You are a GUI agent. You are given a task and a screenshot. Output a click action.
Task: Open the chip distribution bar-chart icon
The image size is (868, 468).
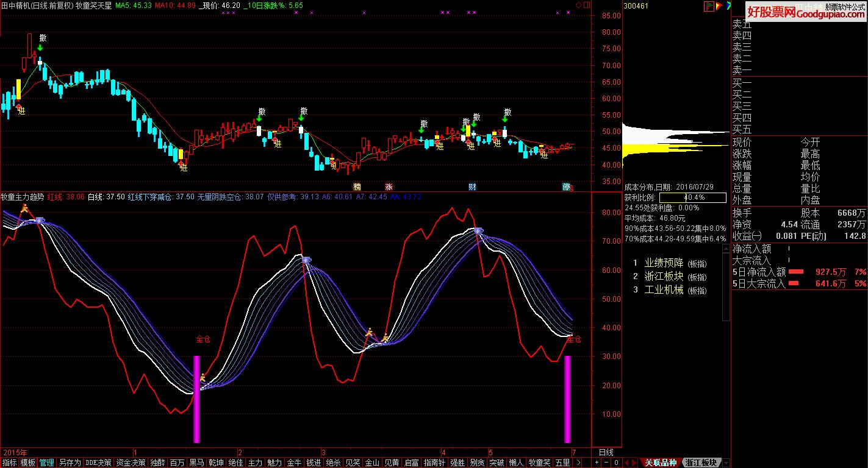(x=709, y=5)
